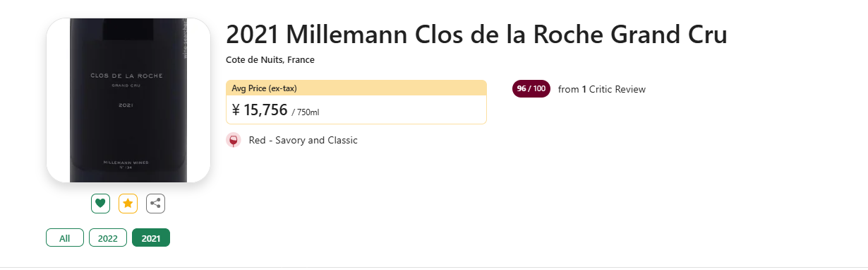Click the Millemann Wines text on bottle label
Screen dimensions: 868x270
128,162
